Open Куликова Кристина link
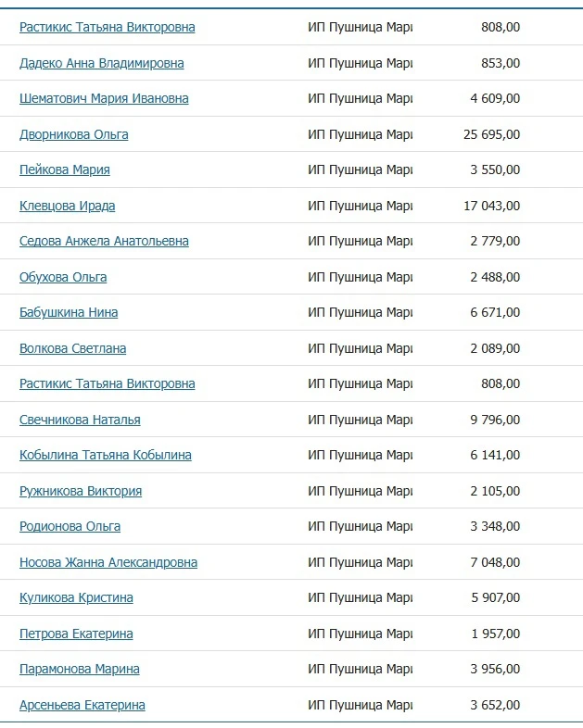The width and height of the screenshot is (583, 728). tap(76, 597)
